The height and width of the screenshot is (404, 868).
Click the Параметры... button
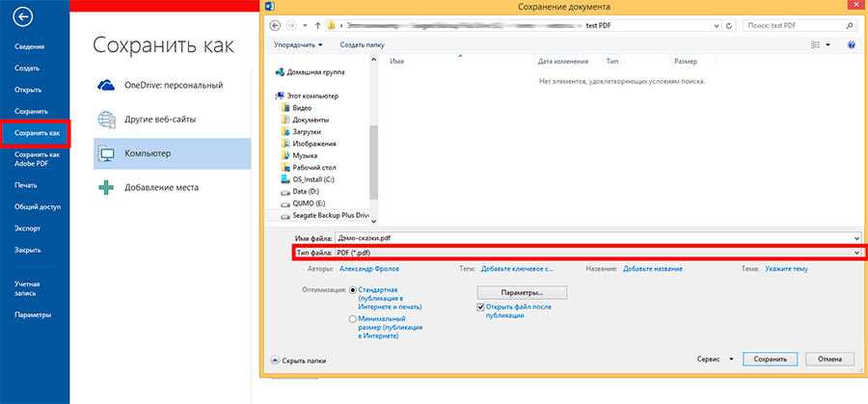tap(522, 291)
